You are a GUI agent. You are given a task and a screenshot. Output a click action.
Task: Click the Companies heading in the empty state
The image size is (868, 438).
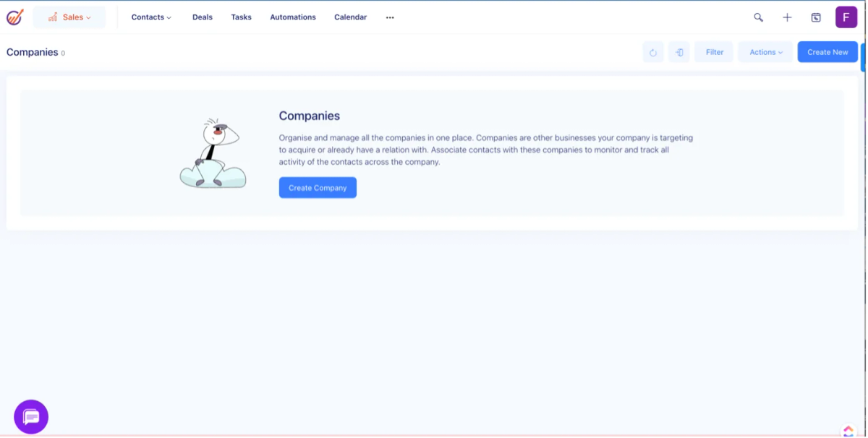point(310,116)
